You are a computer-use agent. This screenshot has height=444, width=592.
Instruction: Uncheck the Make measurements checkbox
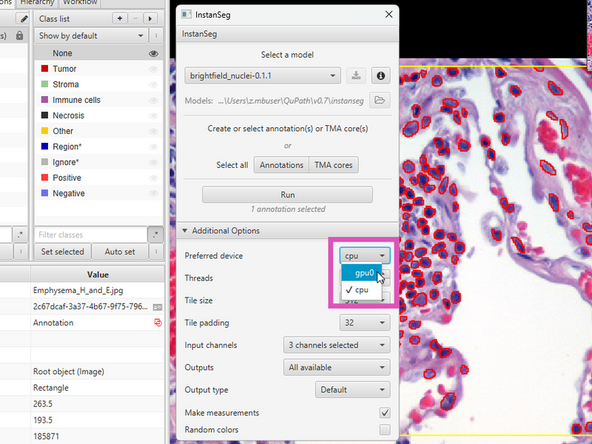coord(385,413)
